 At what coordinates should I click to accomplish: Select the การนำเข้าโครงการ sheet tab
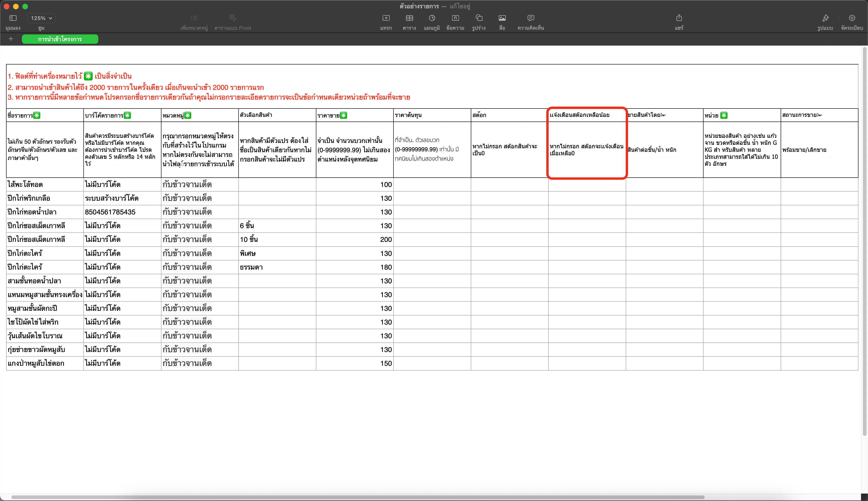(60, 39)
